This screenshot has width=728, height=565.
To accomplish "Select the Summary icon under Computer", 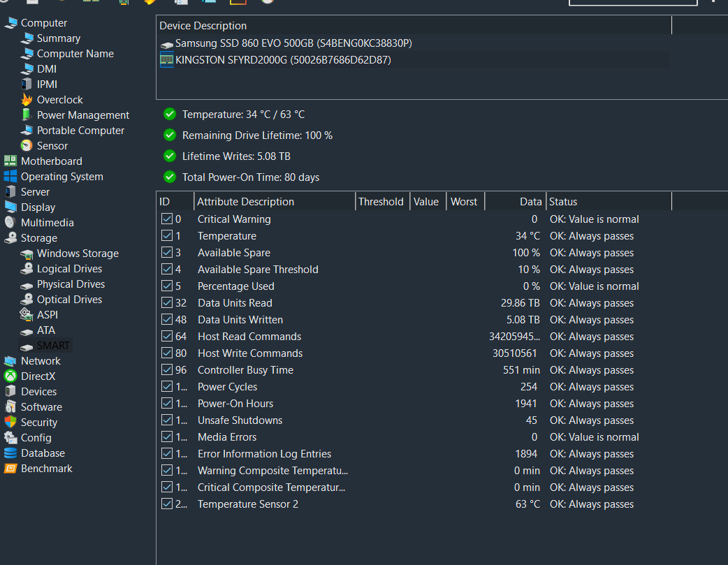I will tap(27, 38).
